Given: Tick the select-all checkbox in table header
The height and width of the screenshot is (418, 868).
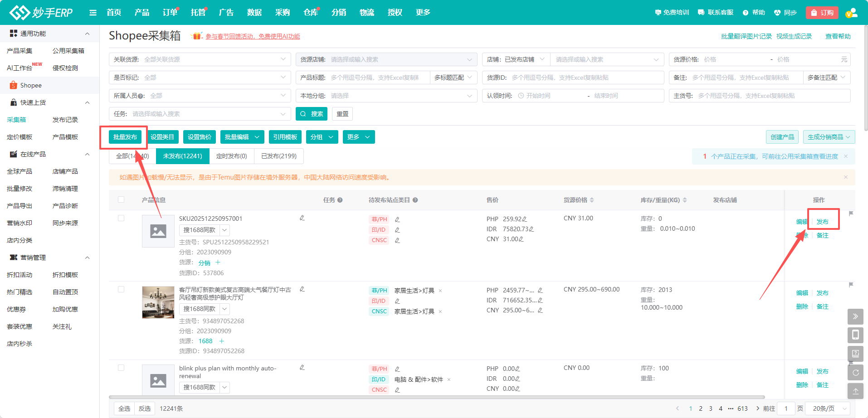Looking at the screenshot, I should coord(121,199).
